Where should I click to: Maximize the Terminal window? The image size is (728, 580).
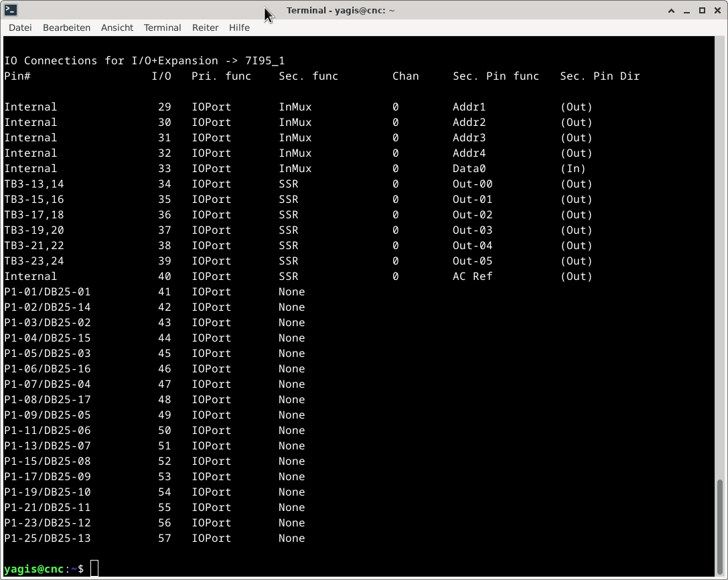point(702,10)
